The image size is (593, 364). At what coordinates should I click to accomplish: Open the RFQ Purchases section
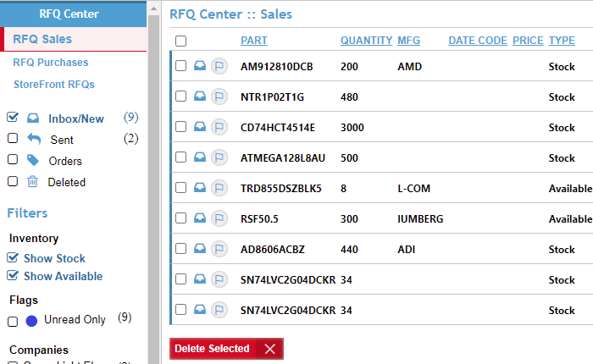click(51, 63)
